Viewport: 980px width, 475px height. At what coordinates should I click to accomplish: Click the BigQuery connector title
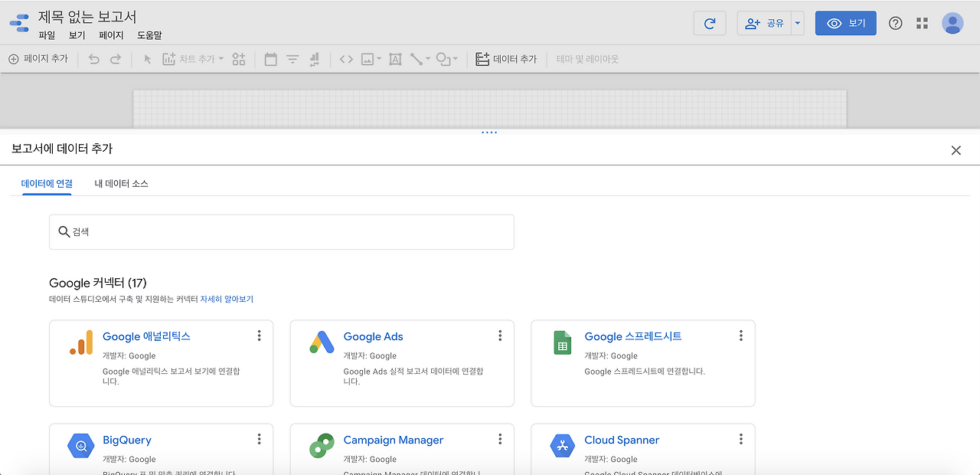pyautogui.click(x=127, y=440)
